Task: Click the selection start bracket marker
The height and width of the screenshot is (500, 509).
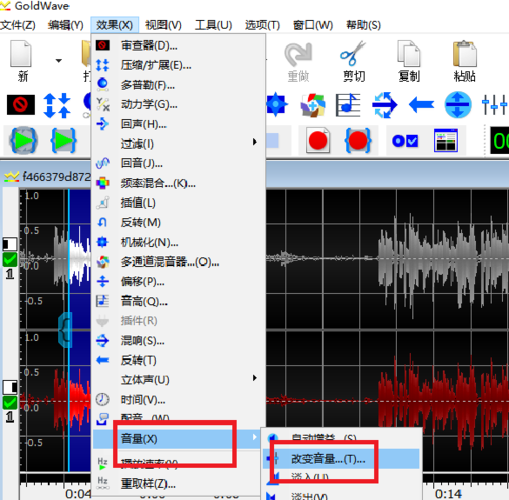Action: coord(65,330)
